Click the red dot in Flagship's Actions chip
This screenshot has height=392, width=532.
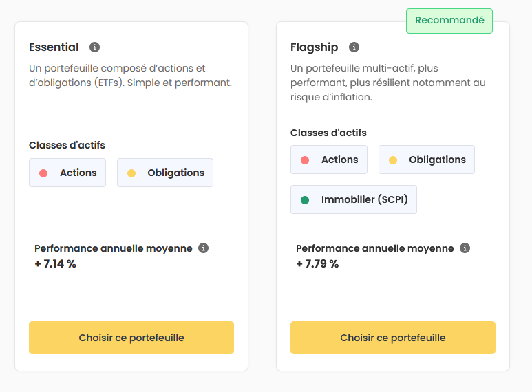pos(305,160)
